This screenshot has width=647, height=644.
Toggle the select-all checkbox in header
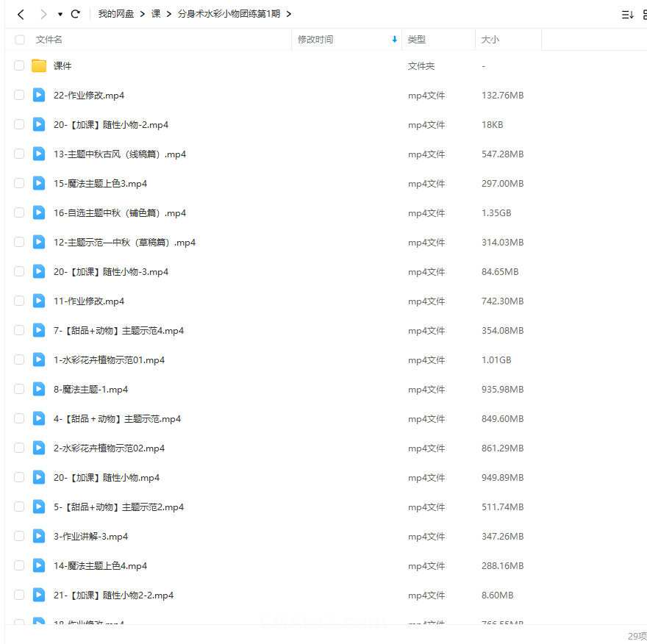pos(20,40)
